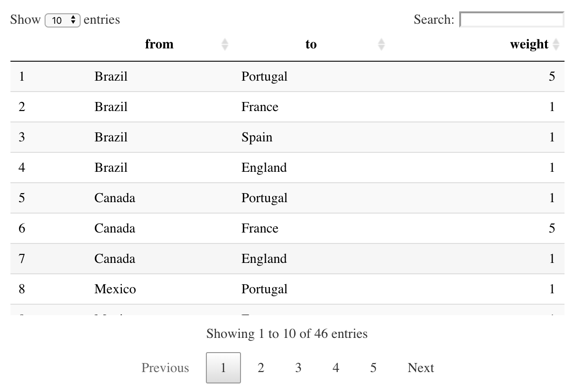Open the entries-per-page dropdown showing 10
This screenshot has height=392, width=574.
click(63, 20)
